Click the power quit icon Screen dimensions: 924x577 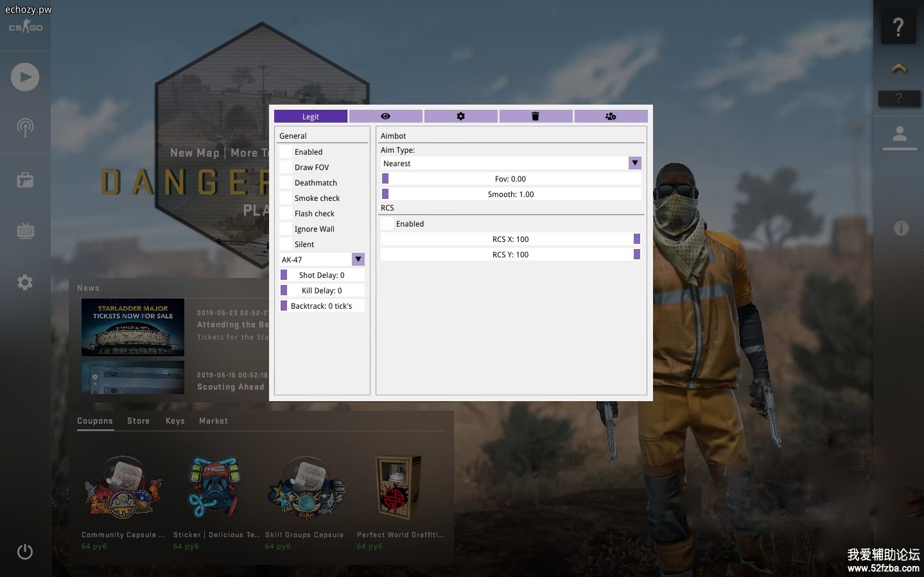[x=25, y=551]
